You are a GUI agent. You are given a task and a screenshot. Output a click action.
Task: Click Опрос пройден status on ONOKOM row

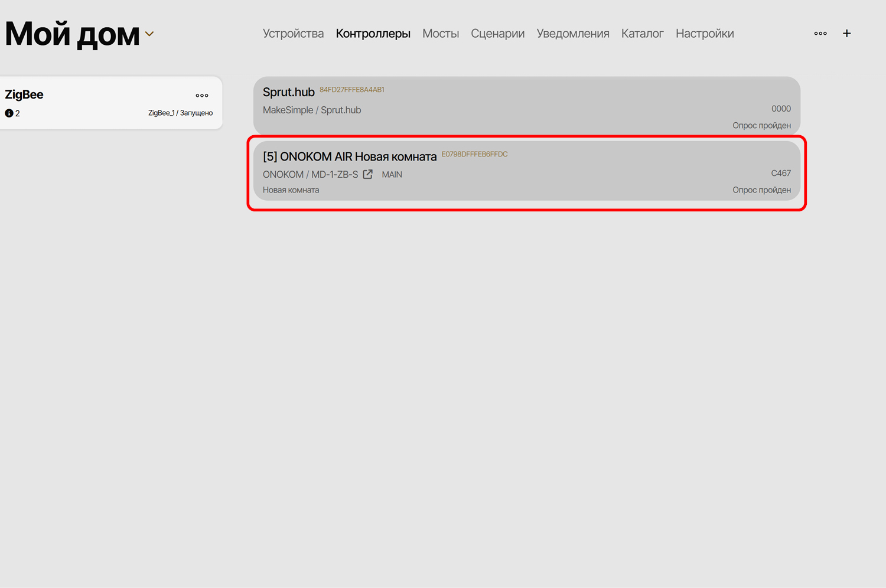click(x=762, y=190)
